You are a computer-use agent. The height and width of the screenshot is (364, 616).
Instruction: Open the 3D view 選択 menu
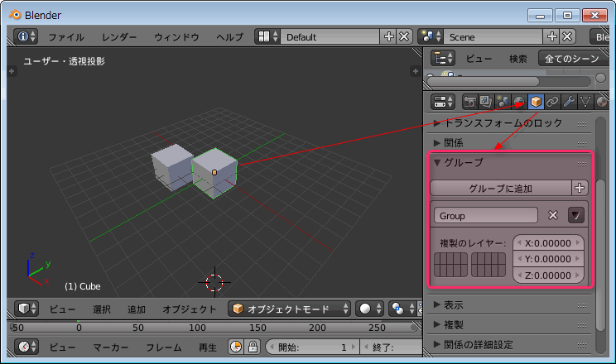[x=101, y=309]
